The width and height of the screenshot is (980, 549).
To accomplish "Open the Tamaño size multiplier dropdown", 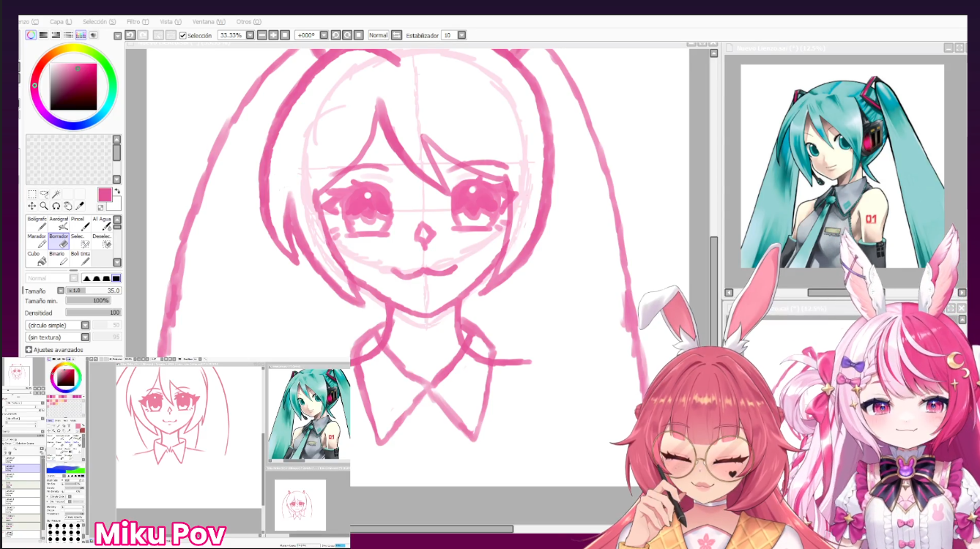I will pyautogui.click(x=62, y=291).
